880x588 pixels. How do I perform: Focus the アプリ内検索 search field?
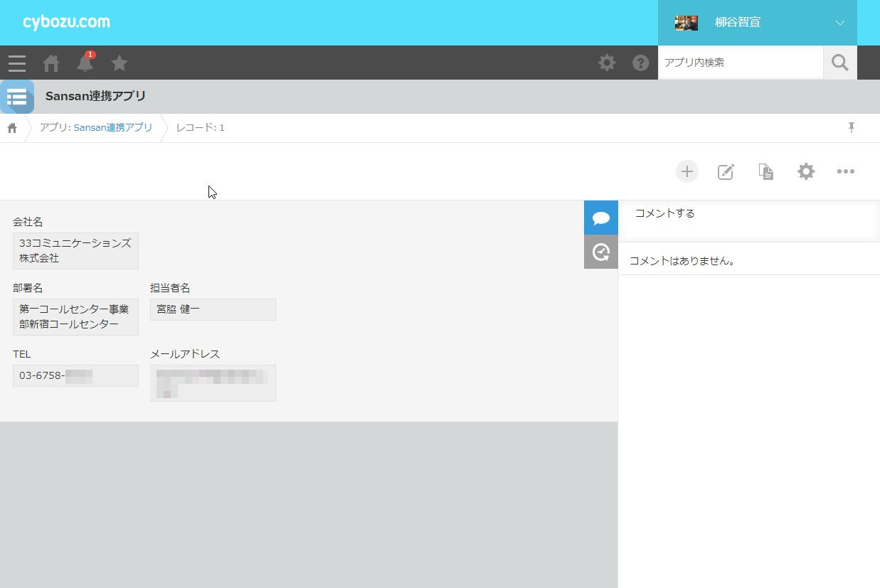pyautogui.click(x=741, y=63)
